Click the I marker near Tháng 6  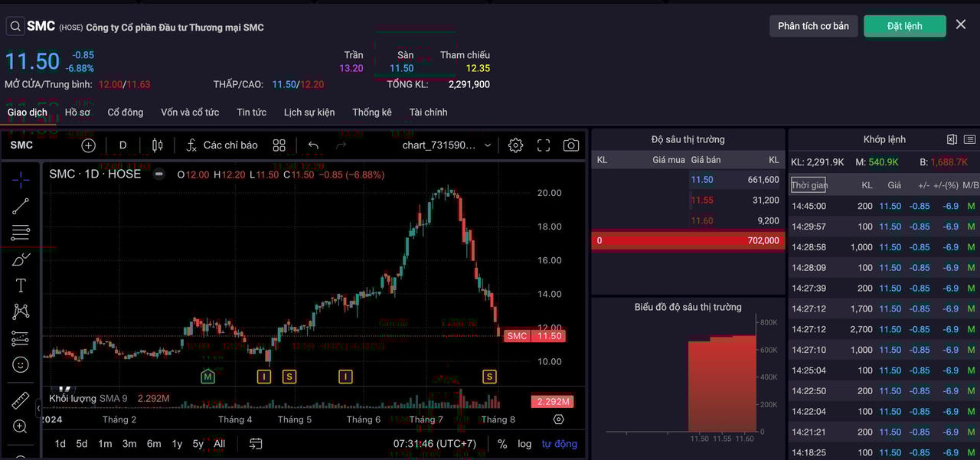(x=346, y=376)
